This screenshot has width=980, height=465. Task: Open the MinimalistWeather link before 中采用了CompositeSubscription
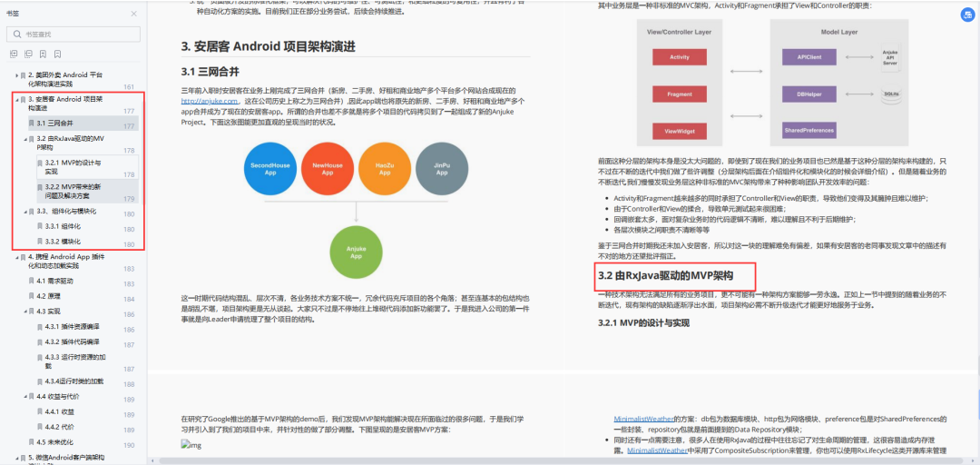coord(658,450)
